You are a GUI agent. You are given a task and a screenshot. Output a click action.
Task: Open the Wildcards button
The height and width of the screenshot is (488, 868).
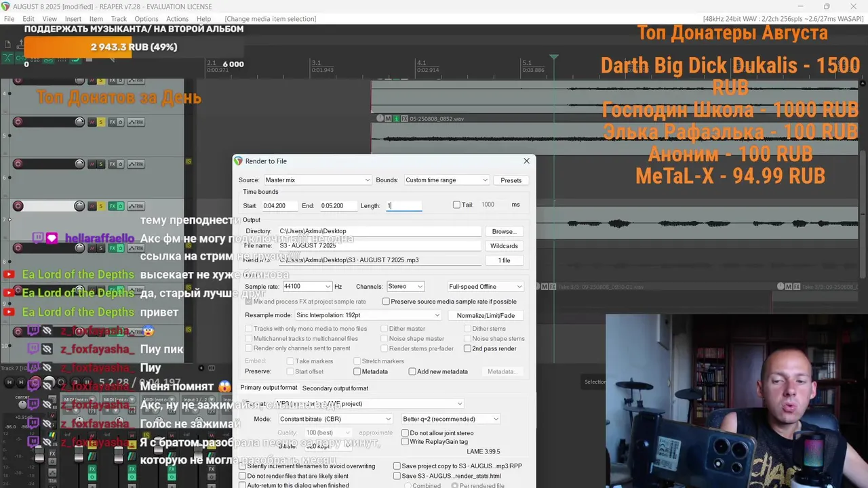point(504,246)
